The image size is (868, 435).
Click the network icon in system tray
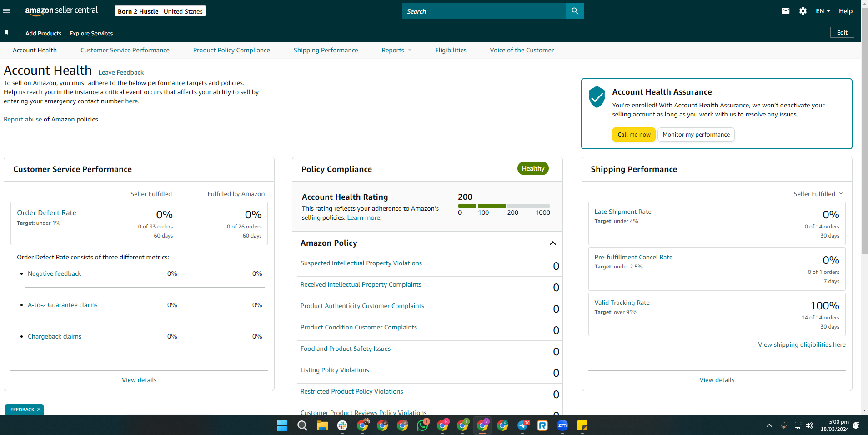click(x=798, y=425)
